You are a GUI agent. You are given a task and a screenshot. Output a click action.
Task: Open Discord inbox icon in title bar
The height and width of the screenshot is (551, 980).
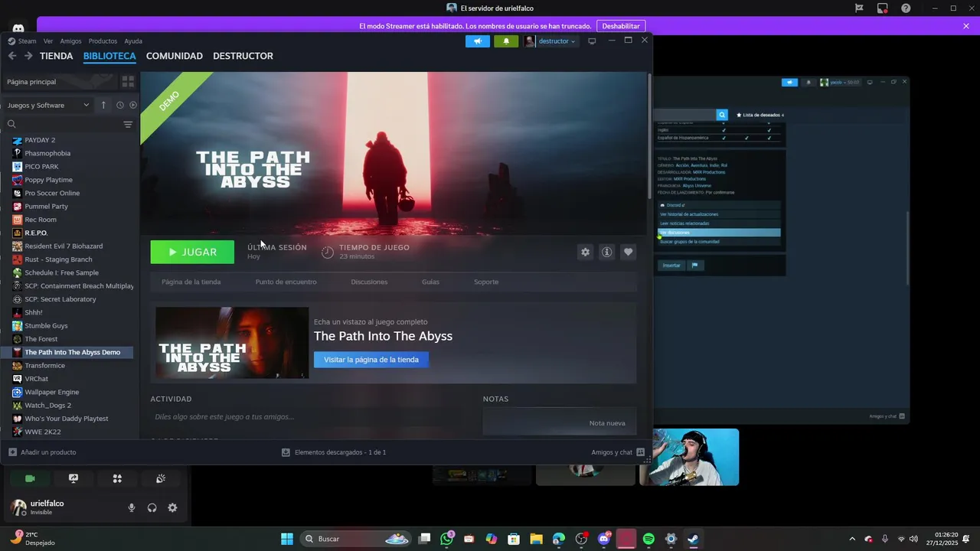click(x=883, y=8)
